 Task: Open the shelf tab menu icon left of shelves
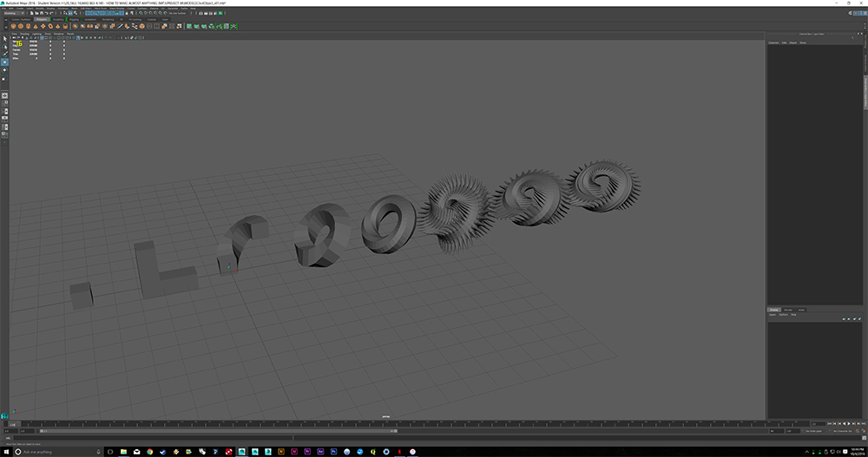tap(6, 19)
